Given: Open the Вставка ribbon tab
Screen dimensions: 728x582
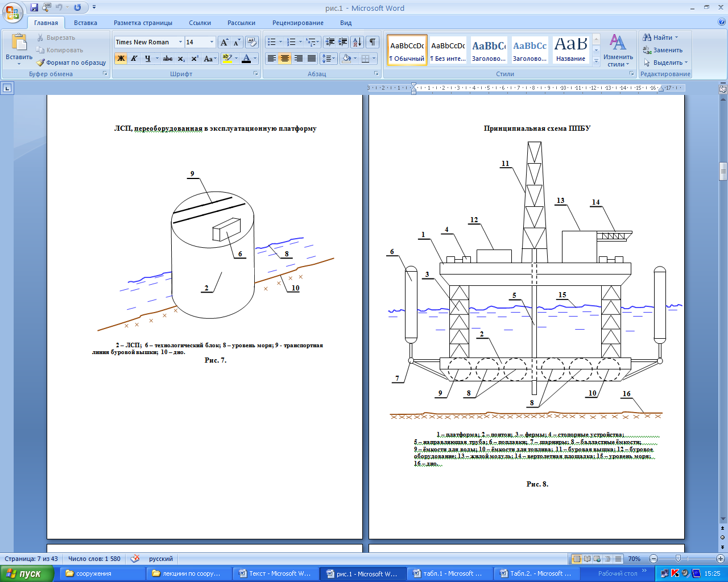Looking at the screenshot, I should (85, 23).
